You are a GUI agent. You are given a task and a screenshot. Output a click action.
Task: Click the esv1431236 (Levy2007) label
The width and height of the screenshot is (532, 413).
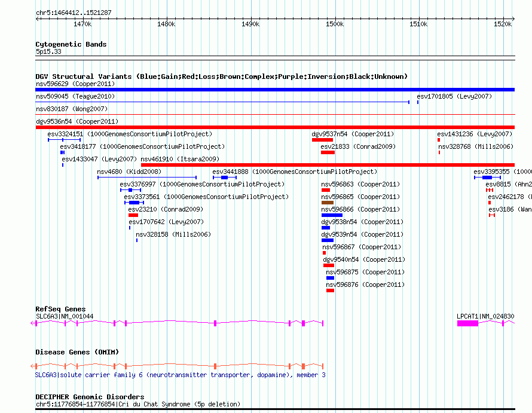pos(475,134)
